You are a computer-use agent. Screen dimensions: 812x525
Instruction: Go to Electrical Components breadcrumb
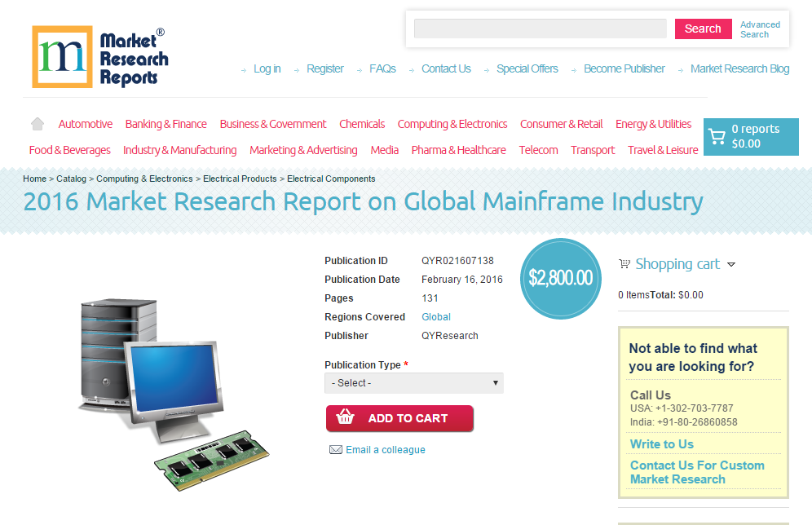point(331,179)
